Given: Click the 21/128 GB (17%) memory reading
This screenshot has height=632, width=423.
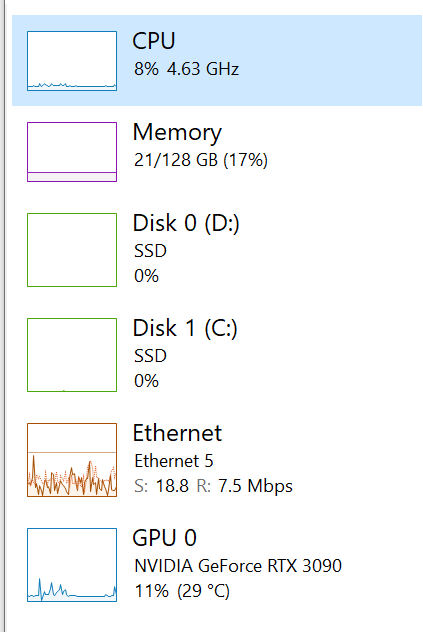Looking at the screenshot, I should (201, 160).
